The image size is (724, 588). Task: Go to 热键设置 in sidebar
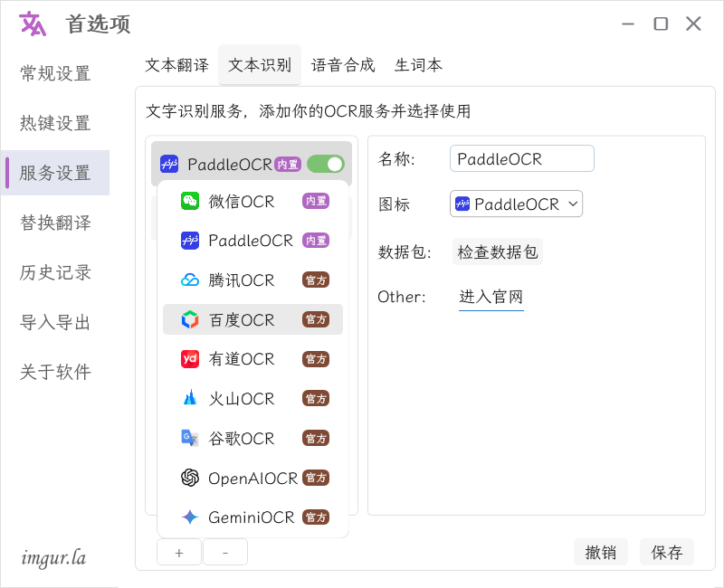[55, 123]
